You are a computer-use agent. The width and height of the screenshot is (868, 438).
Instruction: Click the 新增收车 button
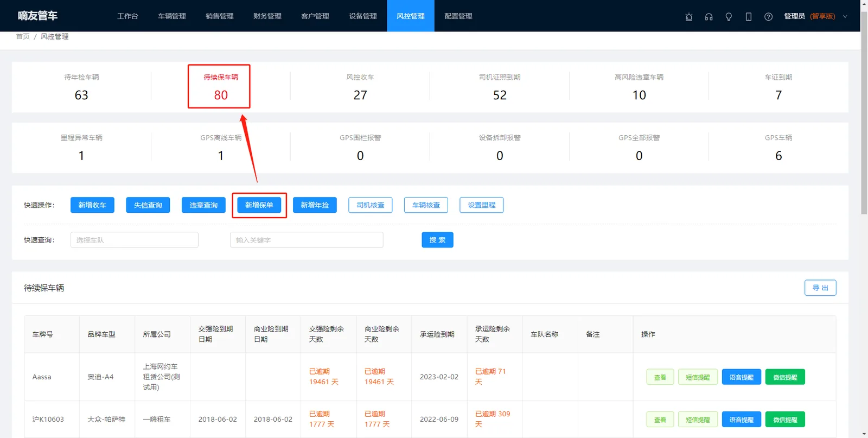92,205
